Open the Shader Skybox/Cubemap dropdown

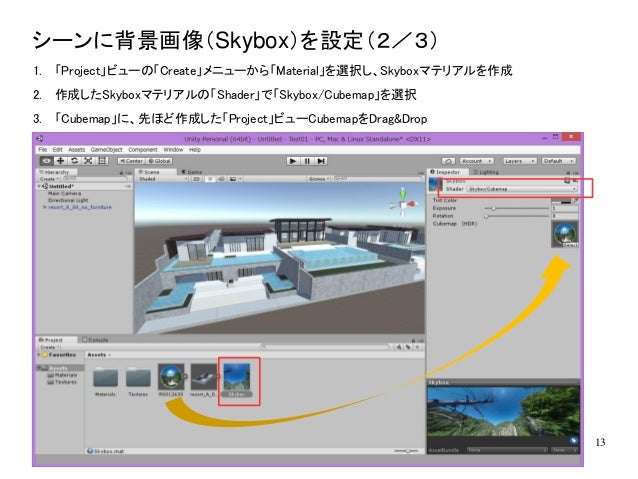tap(522, 189)
